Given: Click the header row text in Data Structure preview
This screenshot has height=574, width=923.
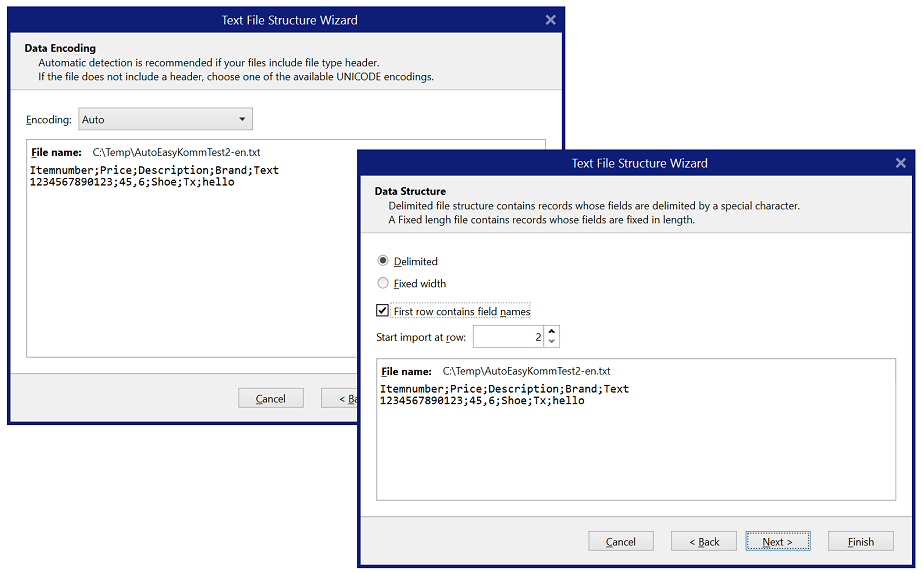Looking at the screenshot, I should (504, 389).
